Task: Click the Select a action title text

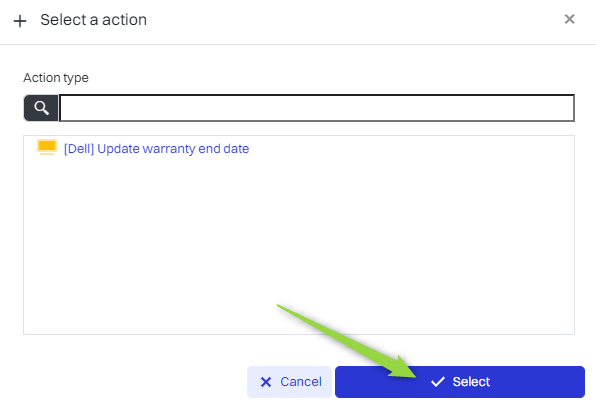Action: 94,20
